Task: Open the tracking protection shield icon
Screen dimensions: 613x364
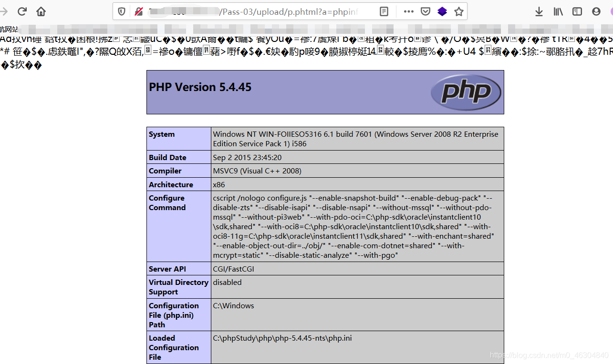Action: 122,11
